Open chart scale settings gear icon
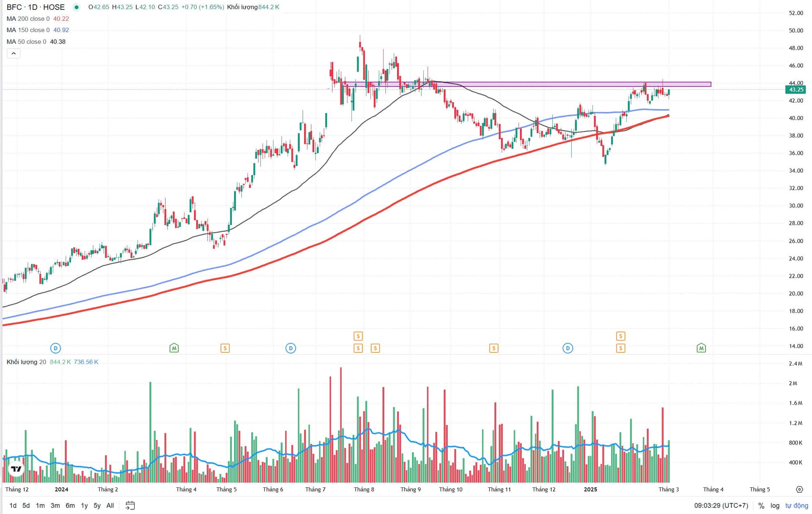 click(x=799, y=489)
